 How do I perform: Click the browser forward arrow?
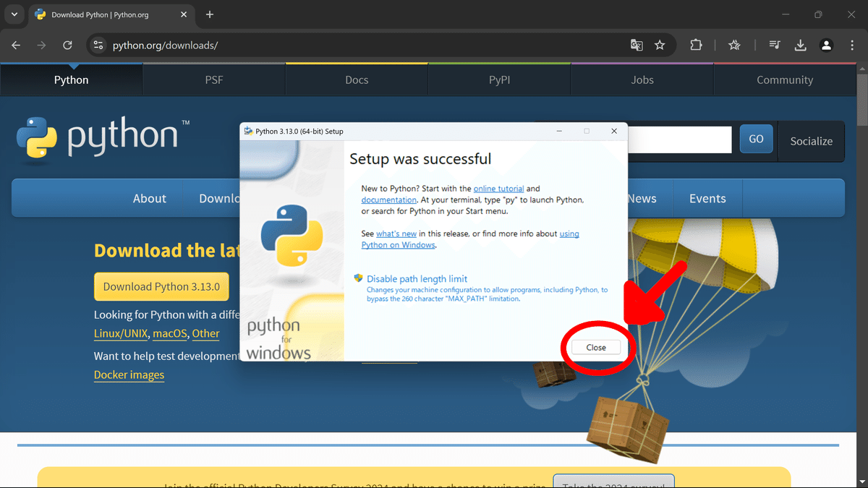pos(41,45)
